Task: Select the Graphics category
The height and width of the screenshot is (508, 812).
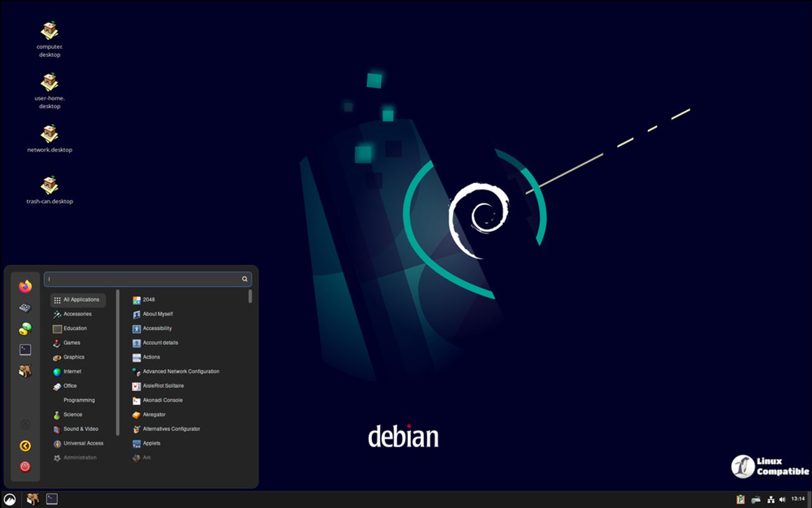Action: 74,357
